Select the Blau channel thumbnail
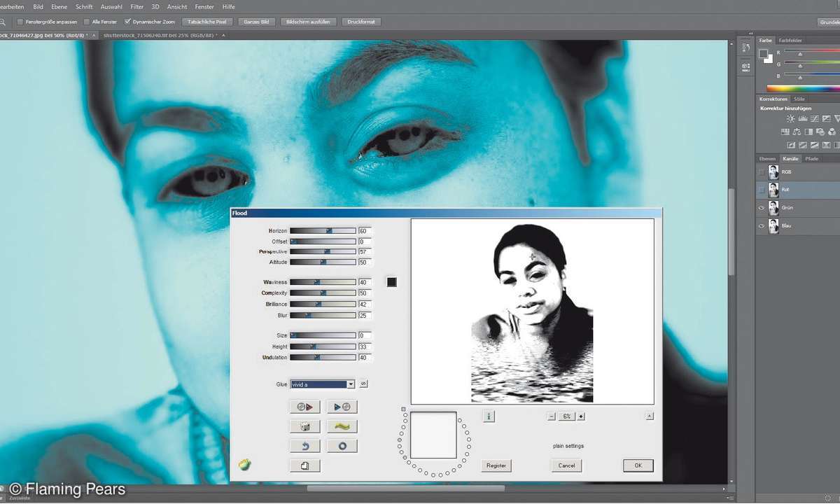This screenshot has width=840, height=504. pyautogui.click(x=773, y=226)
